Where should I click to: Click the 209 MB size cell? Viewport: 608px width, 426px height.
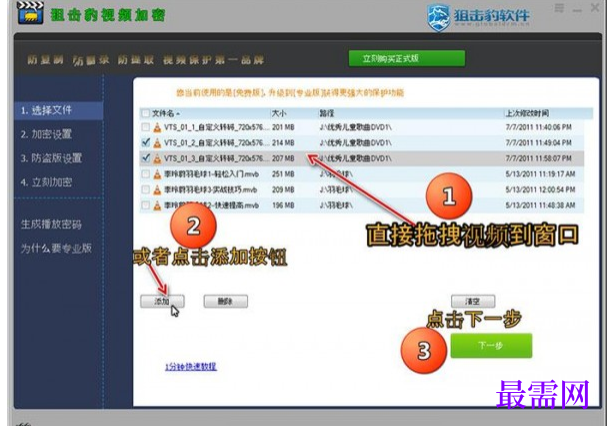coord(283,190)
